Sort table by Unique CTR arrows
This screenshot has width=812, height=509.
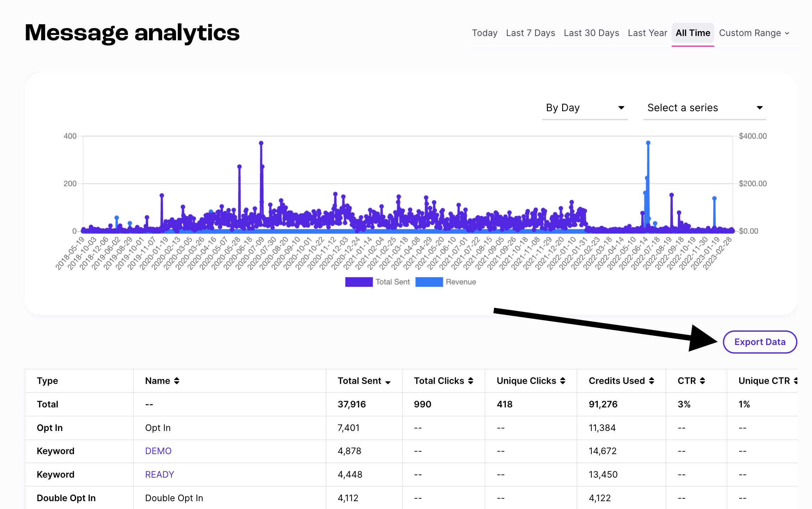click(x=796, y=381)
